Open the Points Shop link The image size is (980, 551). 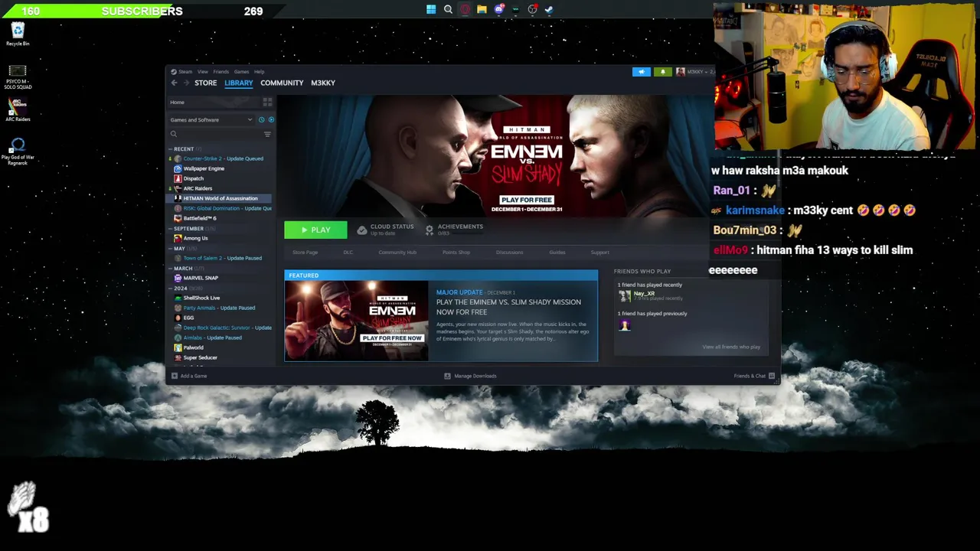[456, 253]
